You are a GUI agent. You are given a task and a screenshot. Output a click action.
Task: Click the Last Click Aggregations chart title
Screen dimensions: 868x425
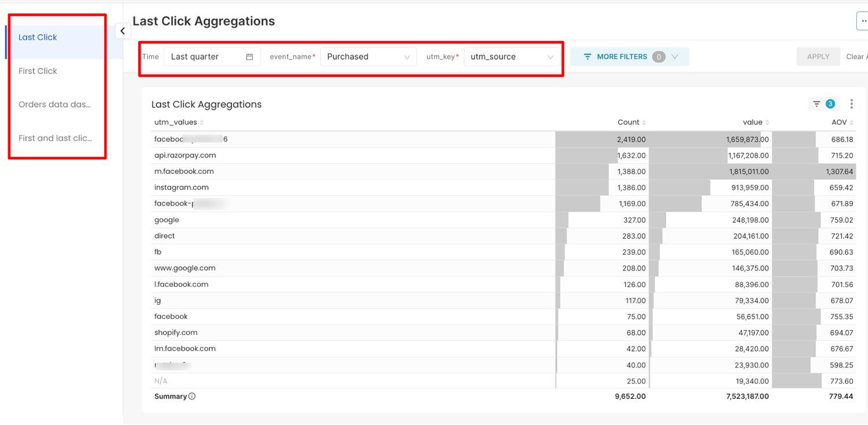tap(207, 105)
